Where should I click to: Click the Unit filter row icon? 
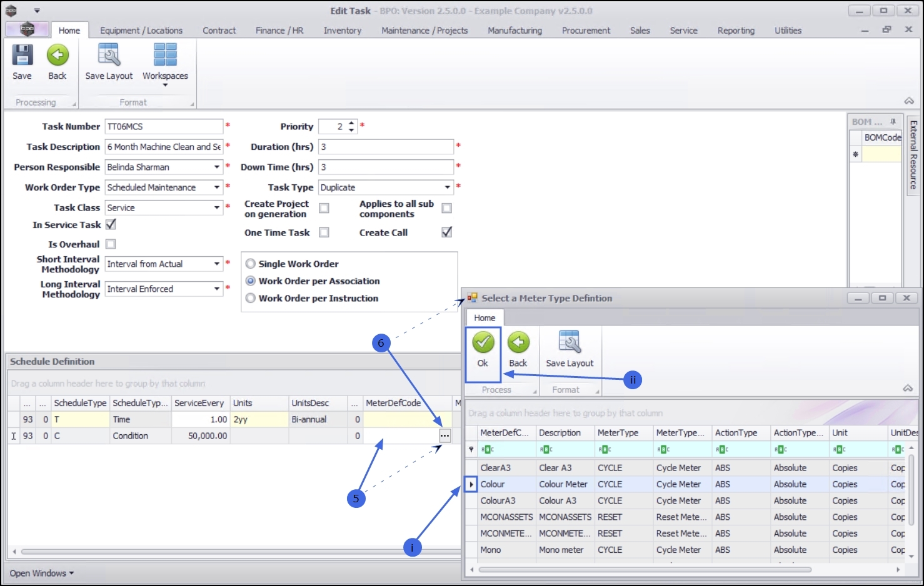(x=840, y=449)
